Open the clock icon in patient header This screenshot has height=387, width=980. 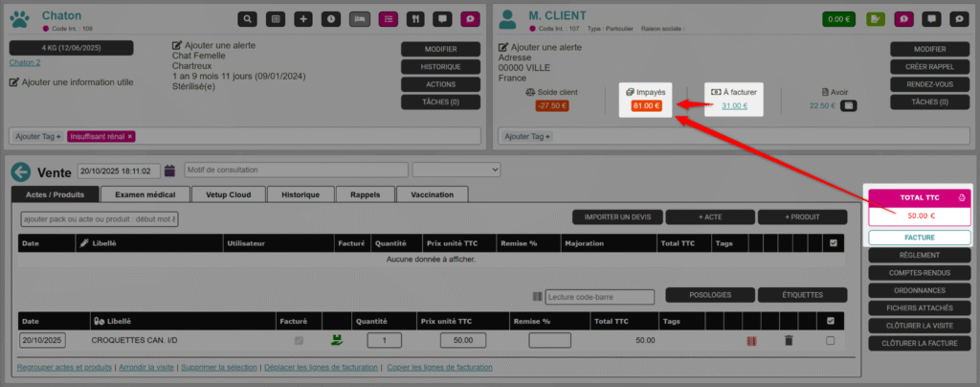point(331,18)
